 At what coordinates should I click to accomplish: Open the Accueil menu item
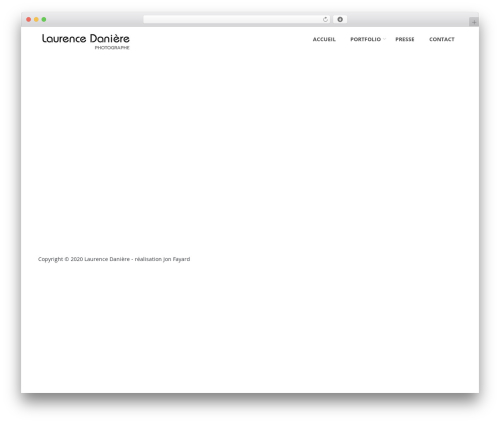(324, 39)
